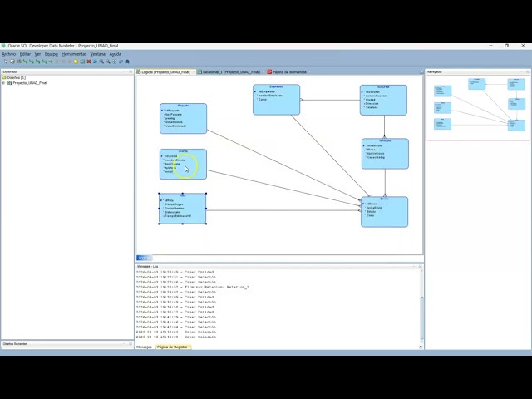This screenshot has height=399, width=532.
Task: Zoom out of the diagram
Action: [x=108, y=62]
